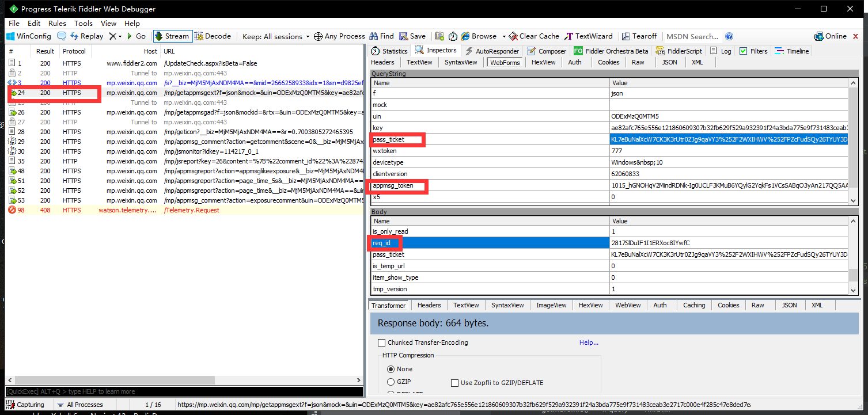
Task: Open TextWizard tool
Action: pos(589,36)
